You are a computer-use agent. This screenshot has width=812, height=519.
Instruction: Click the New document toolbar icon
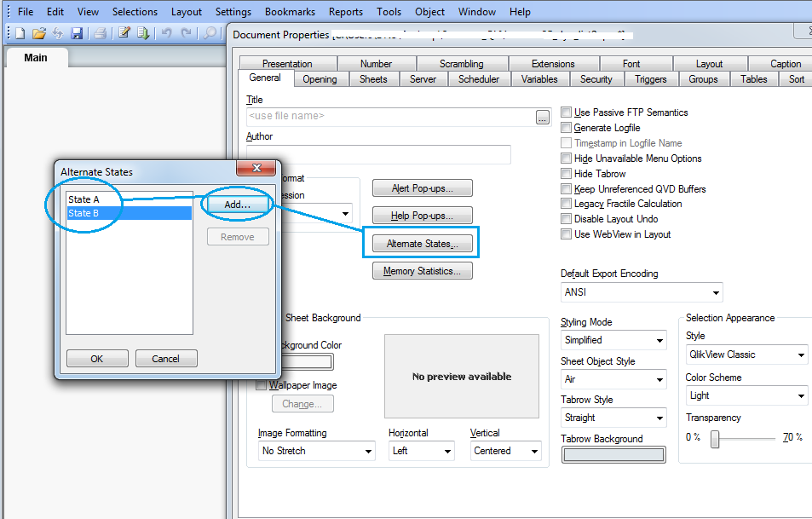coord(20,33)
